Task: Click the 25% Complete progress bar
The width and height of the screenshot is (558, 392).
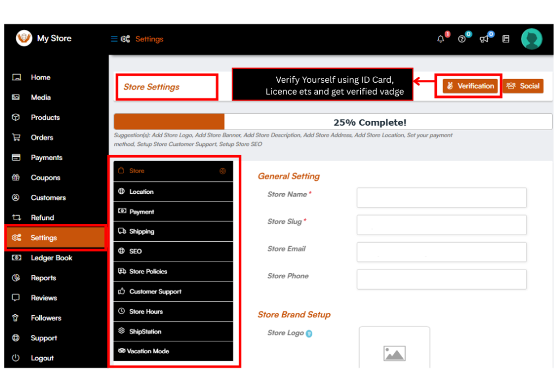Action: [332, 122]
